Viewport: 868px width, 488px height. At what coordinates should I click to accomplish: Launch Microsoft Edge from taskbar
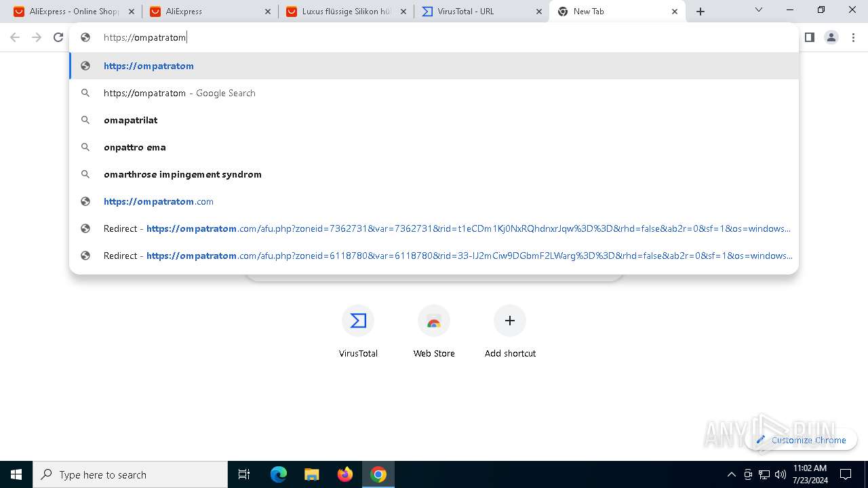tap(279, 474)
